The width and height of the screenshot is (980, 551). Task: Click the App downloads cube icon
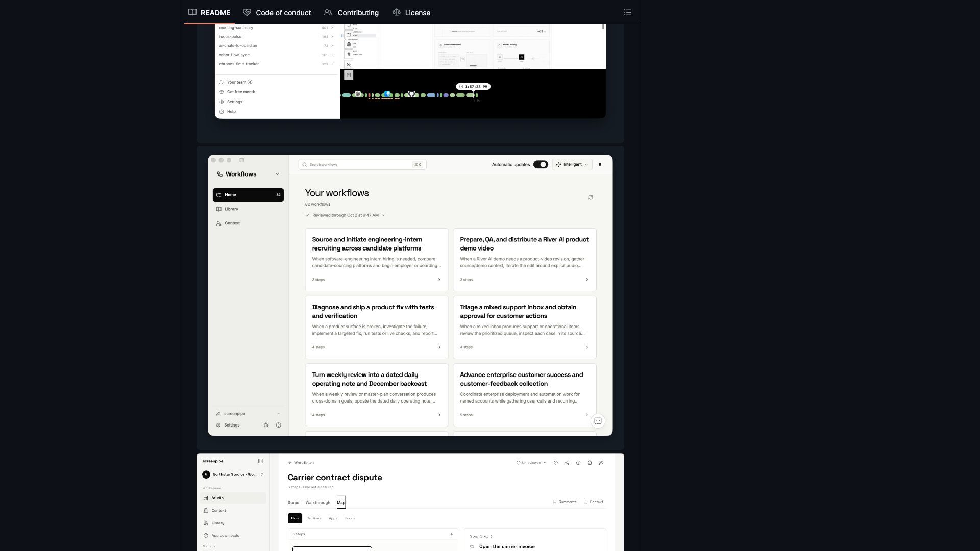click(x=206, y=536)
